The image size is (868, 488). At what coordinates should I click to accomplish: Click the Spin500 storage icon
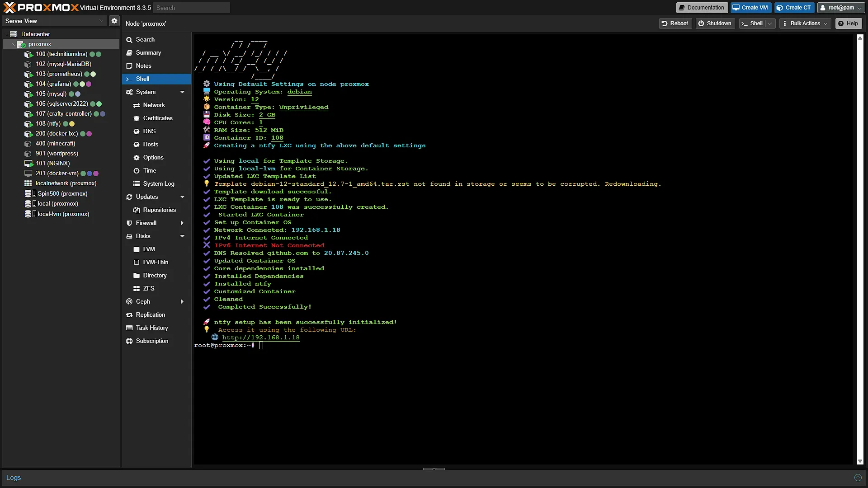[x=30, y=193]
